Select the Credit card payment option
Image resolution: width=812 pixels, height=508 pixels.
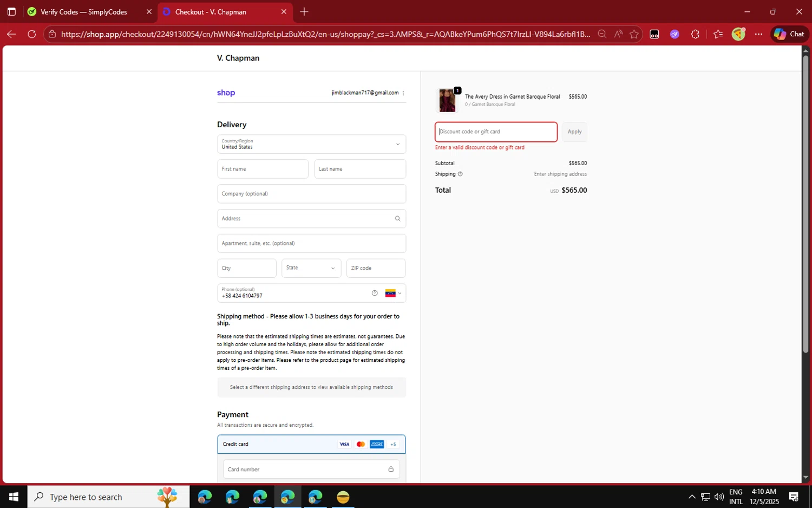pyautogui.click(x=311, y=444)
